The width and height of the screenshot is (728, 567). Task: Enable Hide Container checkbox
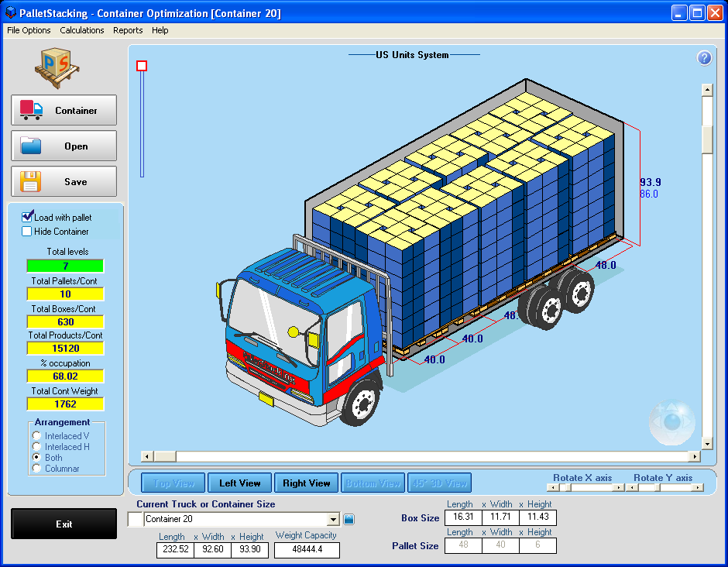click(27, 232)
